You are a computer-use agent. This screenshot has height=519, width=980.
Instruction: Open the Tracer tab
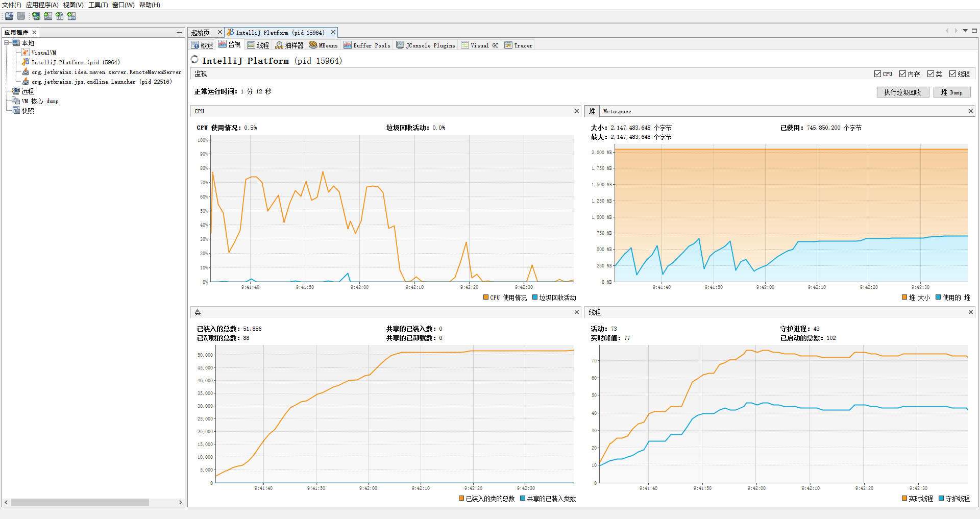pos(518,45)
